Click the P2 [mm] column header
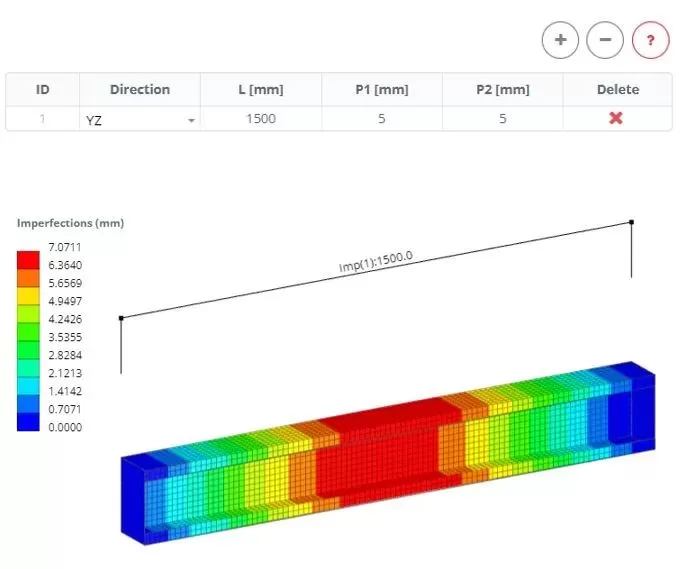681x569 pixels. coord(503,89)
